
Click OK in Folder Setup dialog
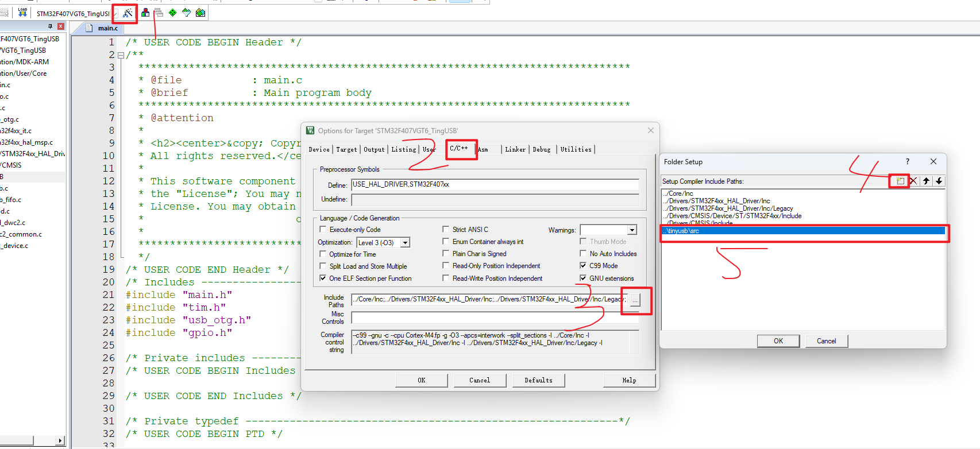click(778, 340)
